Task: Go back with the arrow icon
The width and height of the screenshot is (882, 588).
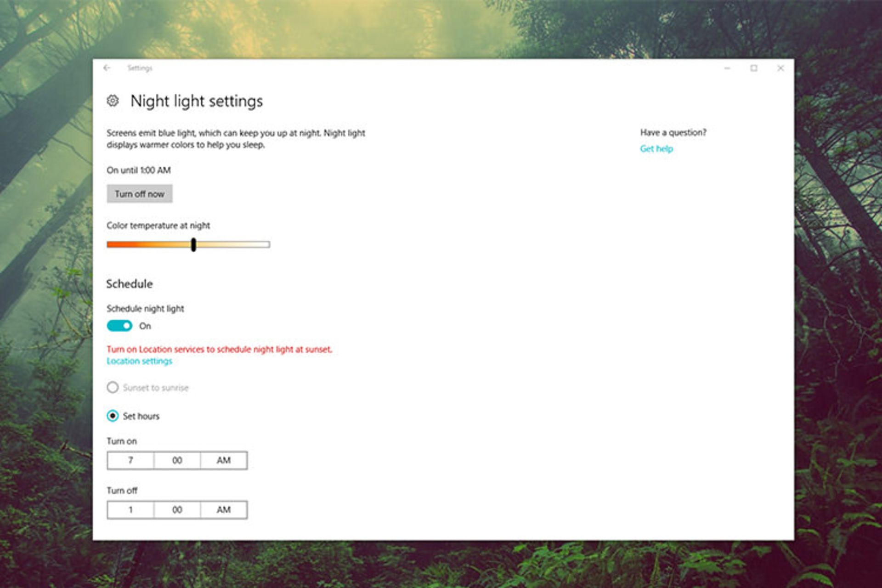Action: (x=107, y=68)
